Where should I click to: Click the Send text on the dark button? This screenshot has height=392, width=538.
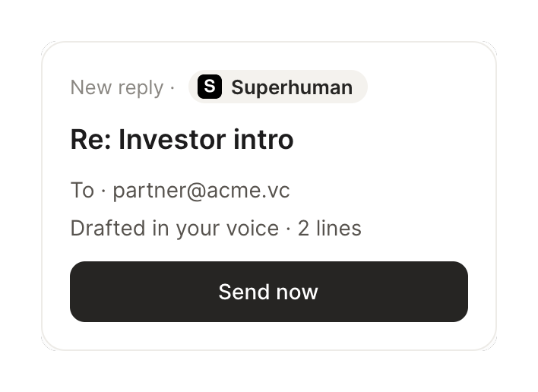pos(244,292)
